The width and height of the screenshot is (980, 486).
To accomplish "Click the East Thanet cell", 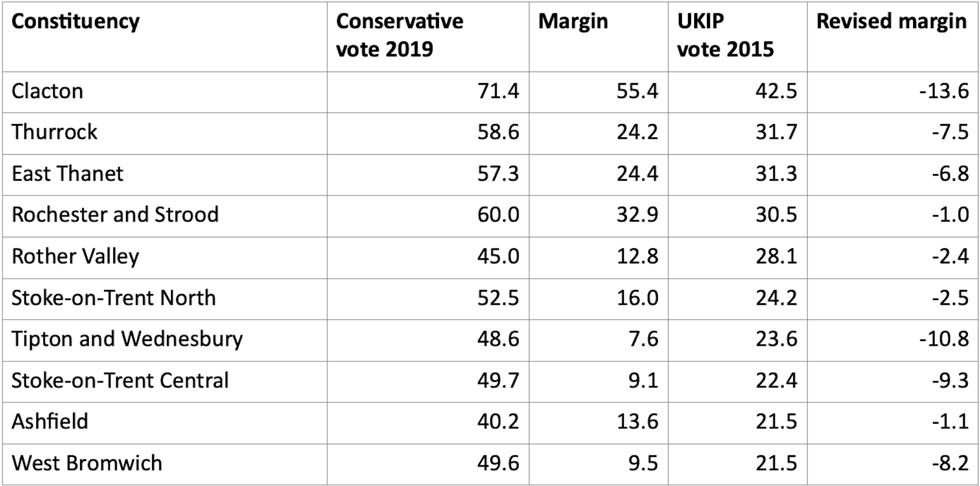I will 67,174.
